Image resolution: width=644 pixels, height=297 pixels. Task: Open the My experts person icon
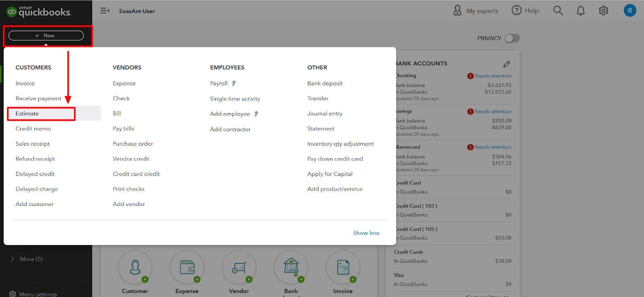457,10
